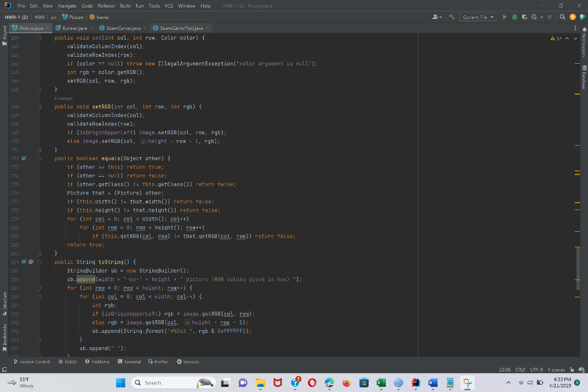Screen dimensions: 588x392
Task: Change CRLF line separator in status bar
Action: 520,370
